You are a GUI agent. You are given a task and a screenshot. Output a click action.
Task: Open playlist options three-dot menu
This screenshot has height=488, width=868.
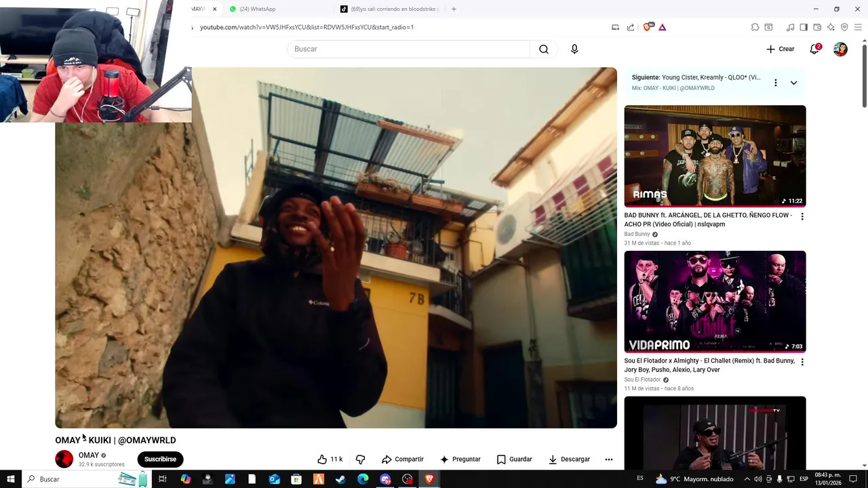coord(776,83)
